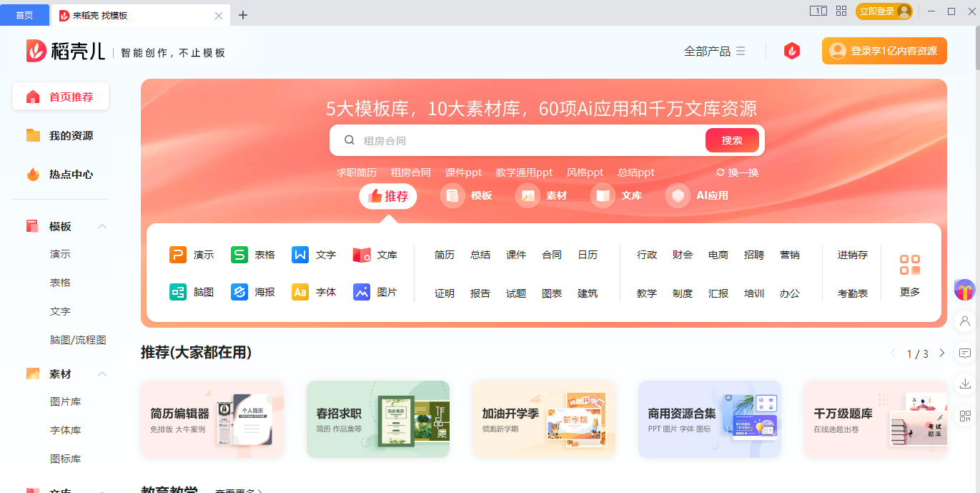This screenshot has height=493, width=980.
Task: Click the 总结ppt suggested search link
Action: (x=636, y=172)
